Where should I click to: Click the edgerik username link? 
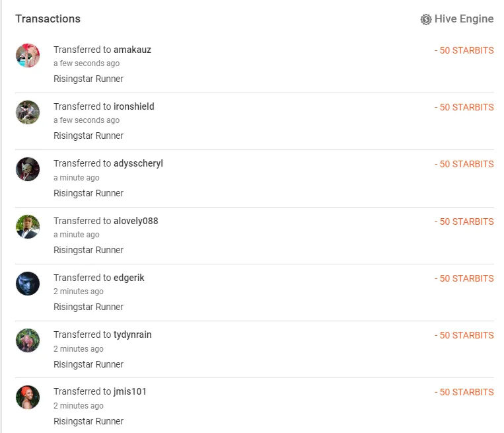pyautogui.click(x=129, y=278)
